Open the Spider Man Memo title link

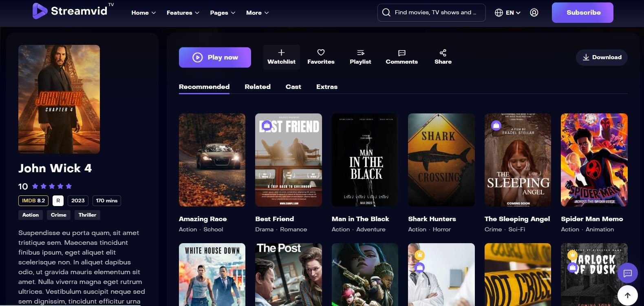click(x=592, y=219)
